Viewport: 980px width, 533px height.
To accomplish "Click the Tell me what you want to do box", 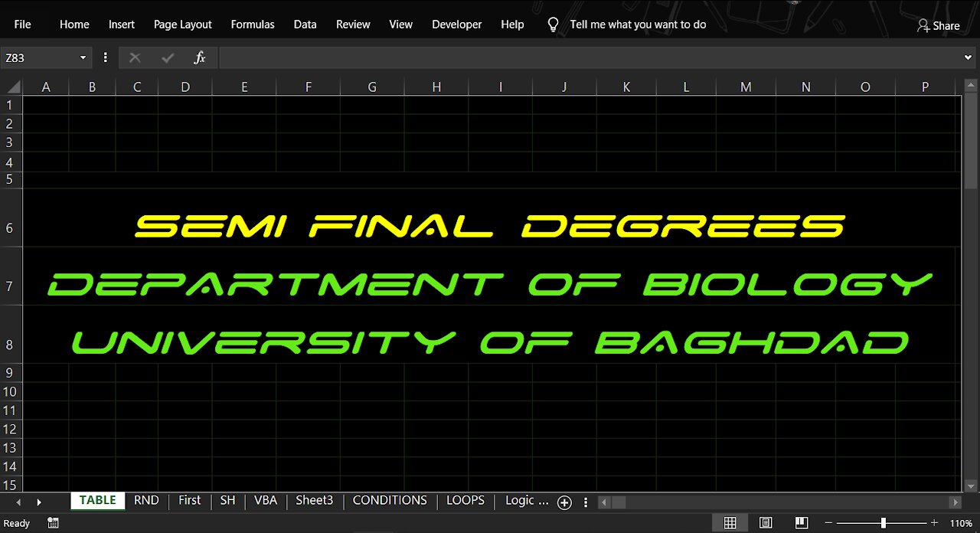I will (x=638, y=25).
